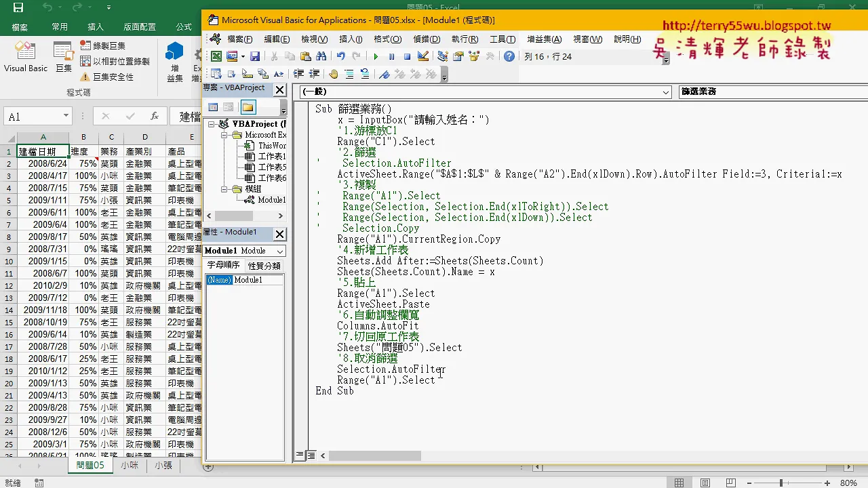Screen dimensions: 868x488
Task: Open the Insert UserForm dropdown arrow
Action: click(243, 57)
